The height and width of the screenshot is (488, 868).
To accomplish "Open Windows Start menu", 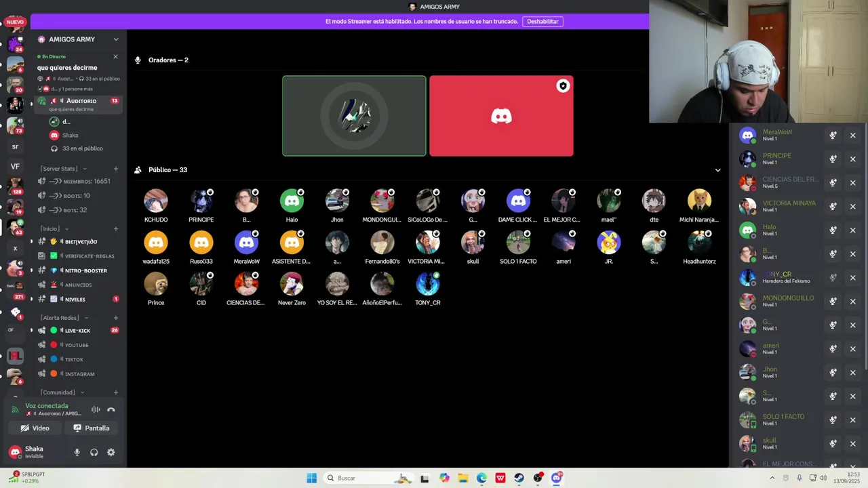I will pyautogui.click(x=311, y=478).
